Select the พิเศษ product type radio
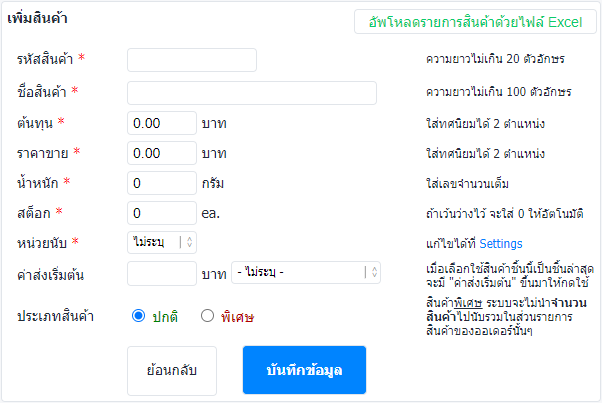 pyautogui.click(x=207, y=316)
